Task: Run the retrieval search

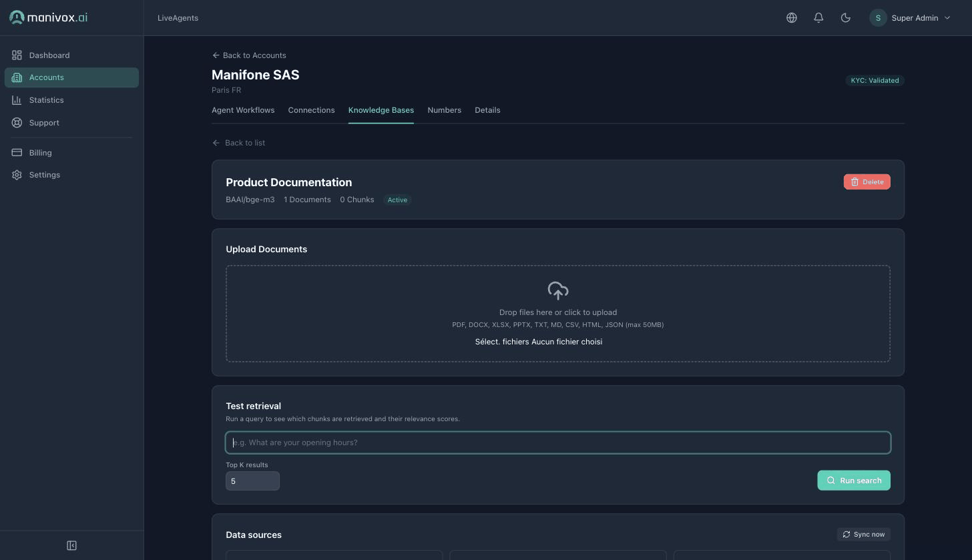Action: [x=854, y=481]
